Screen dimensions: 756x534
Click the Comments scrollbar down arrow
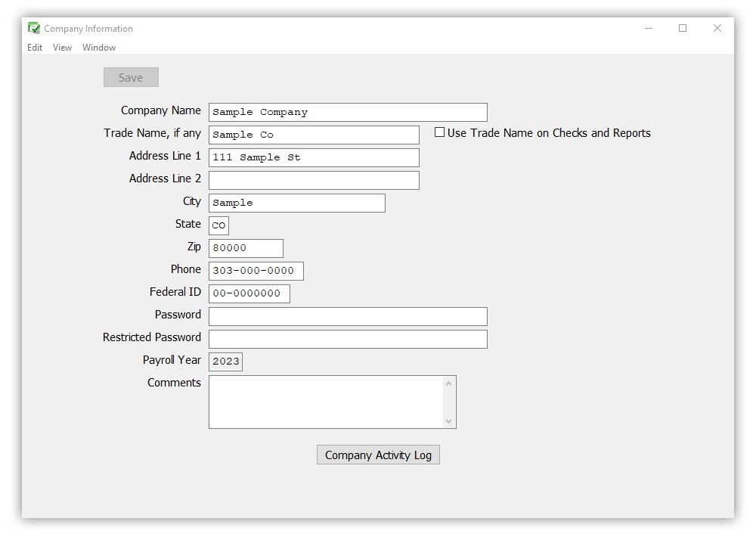click(x=448, y=422)
